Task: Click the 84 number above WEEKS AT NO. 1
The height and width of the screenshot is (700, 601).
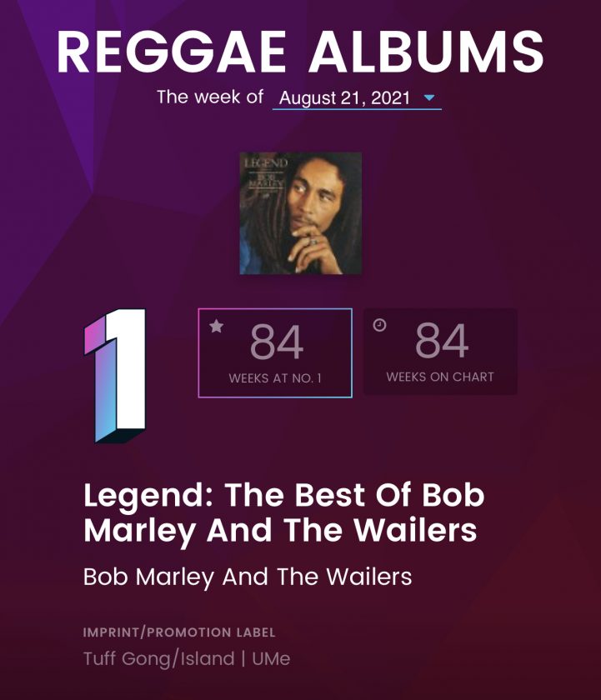Action: tap(277, 342)
